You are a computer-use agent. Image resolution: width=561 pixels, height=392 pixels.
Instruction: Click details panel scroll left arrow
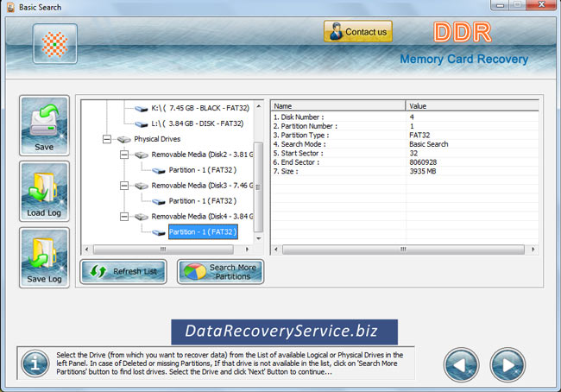275,250
